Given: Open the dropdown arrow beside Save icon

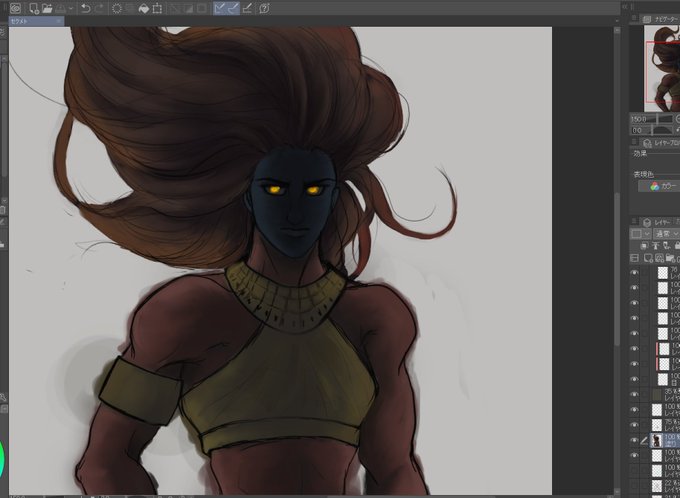Looking at the screenshot, I should coord(70,8).
